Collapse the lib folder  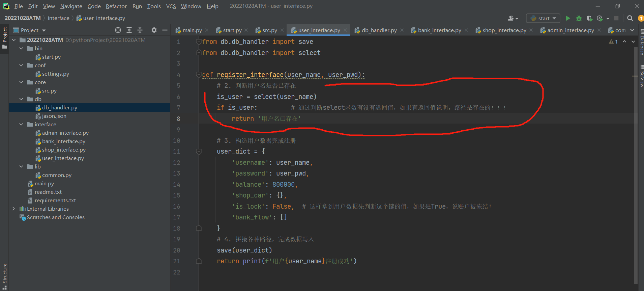[x=21, y=166]
